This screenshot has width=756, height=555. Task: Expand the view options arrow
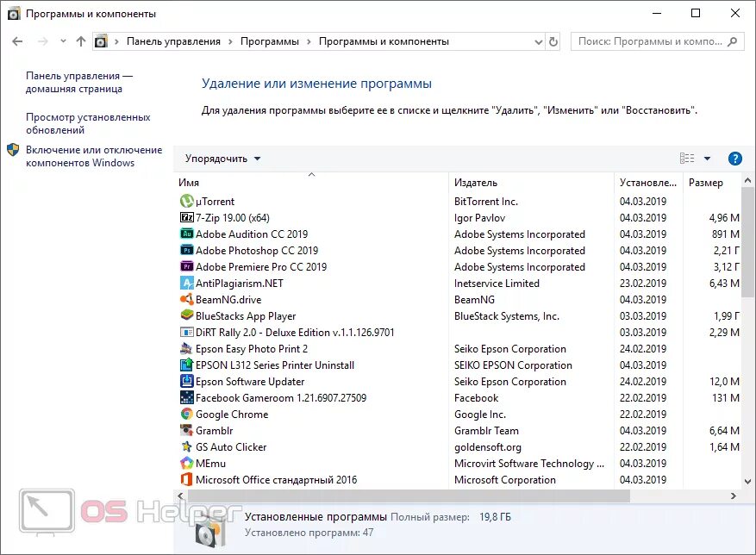[708, 159]
